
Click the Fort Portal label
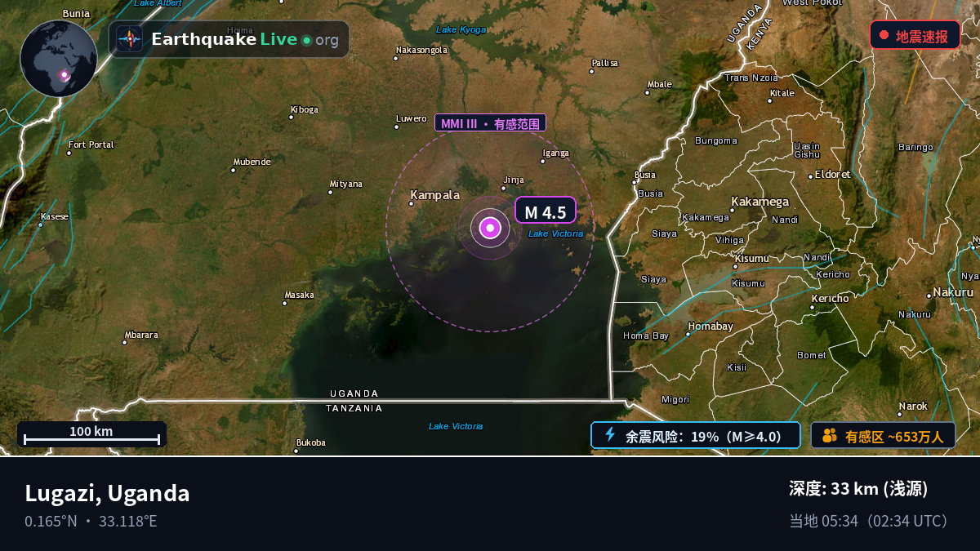coord(91,144)
